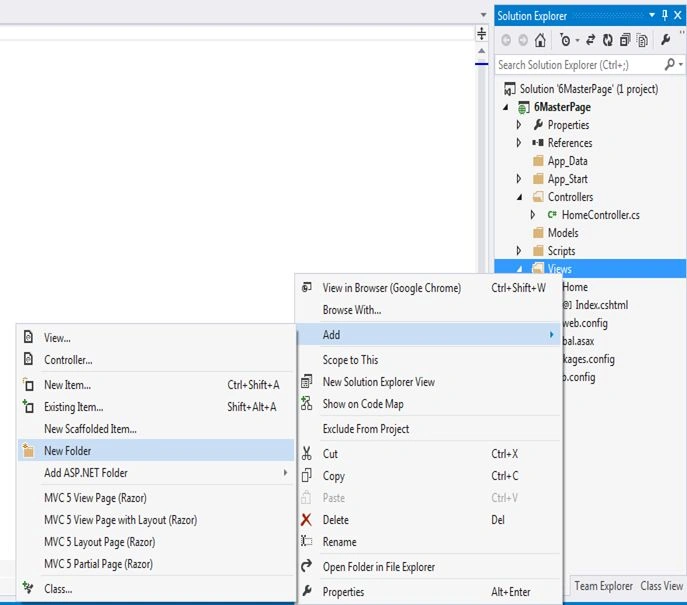Choose Open Folder in File Explorer

click(x=428, y=566)
